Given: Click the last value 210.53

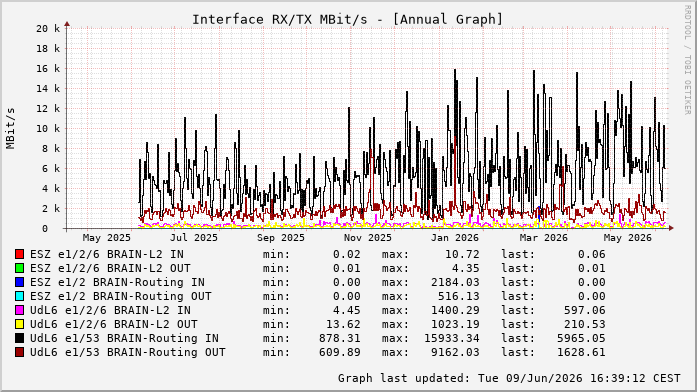Looking at the screenshot, I should (585, 324).
